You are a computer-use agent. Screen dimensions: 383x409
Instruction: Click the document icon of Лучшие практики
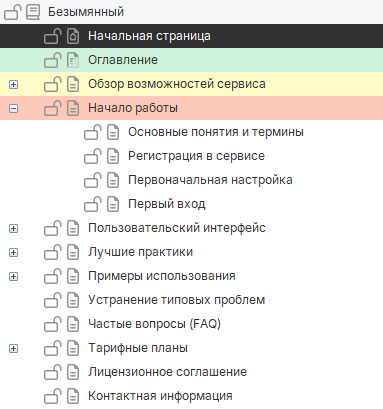tap(73, 252)
